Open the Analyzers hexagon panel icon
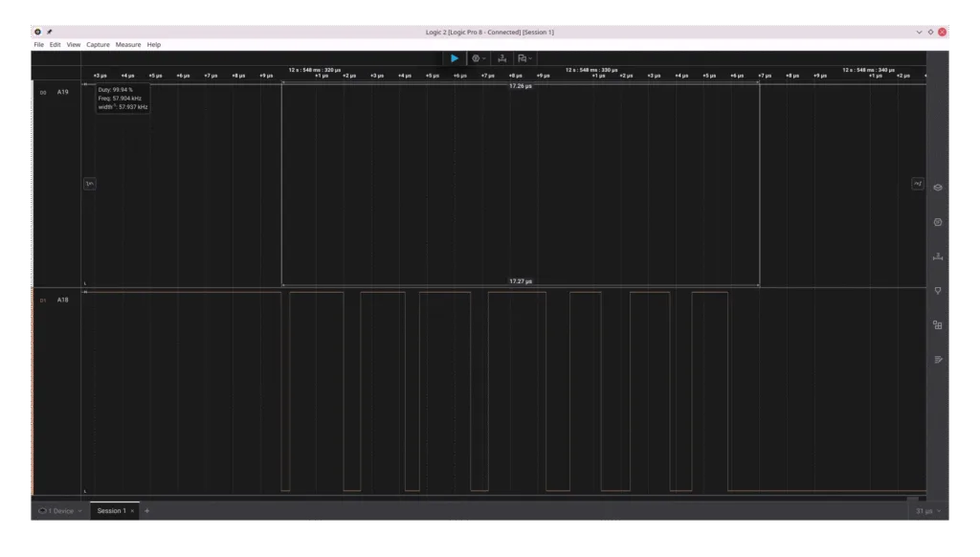The height and width of the screenshot is (557, 980). (938, 222)
